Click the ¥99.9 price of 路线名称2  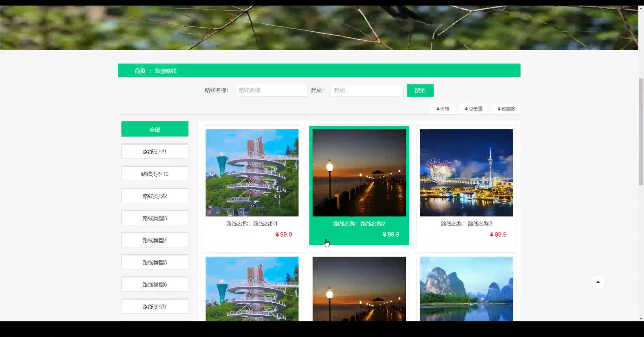point(391,234)
